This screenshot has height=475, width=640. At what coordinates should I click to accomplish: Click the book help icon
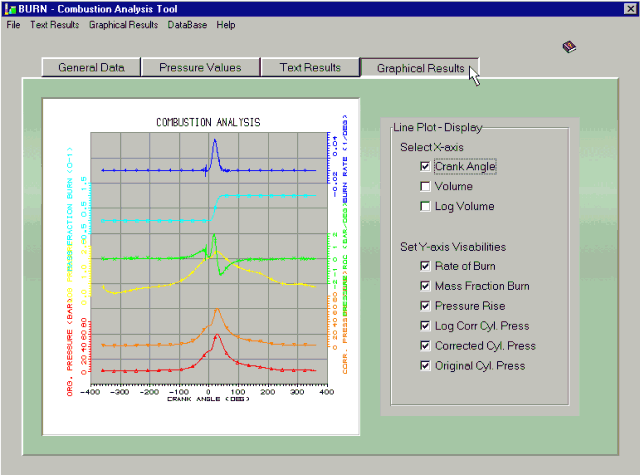569,47
